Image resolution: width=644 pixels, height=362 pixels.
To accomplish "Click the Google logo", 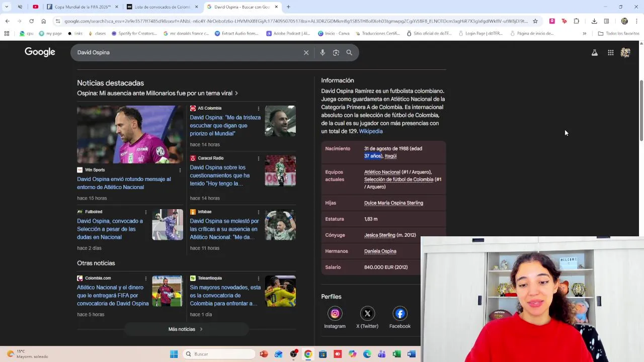I will pyautogui.click(x=40, y=52).
